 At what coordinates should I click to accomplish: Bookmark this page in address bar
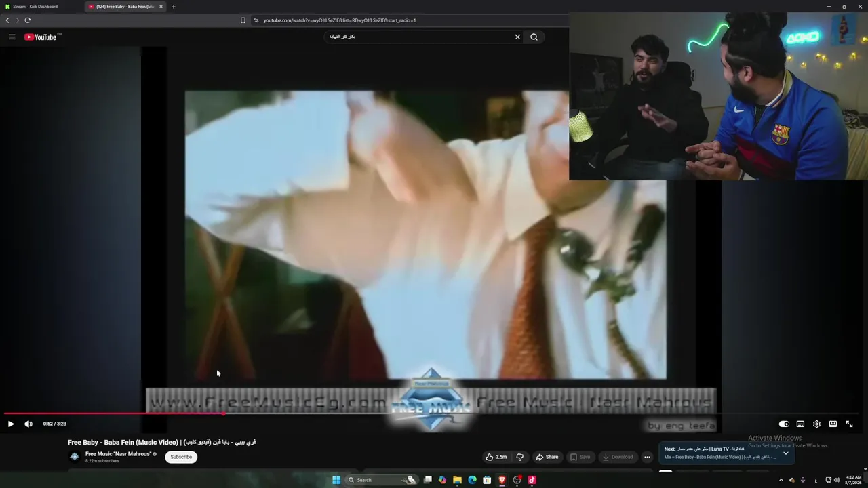tap(243, 20)
